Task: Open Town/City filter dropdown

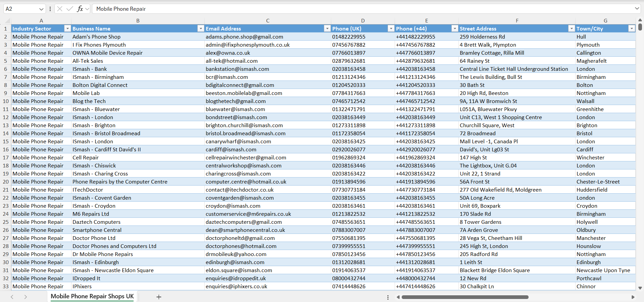Action: 632,29
